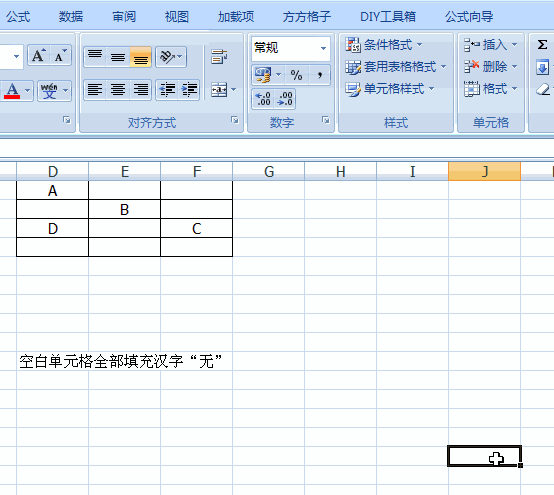Toggle middle align text
The width and height of the screenshot is (554, 495).
(x=118, y=57)
